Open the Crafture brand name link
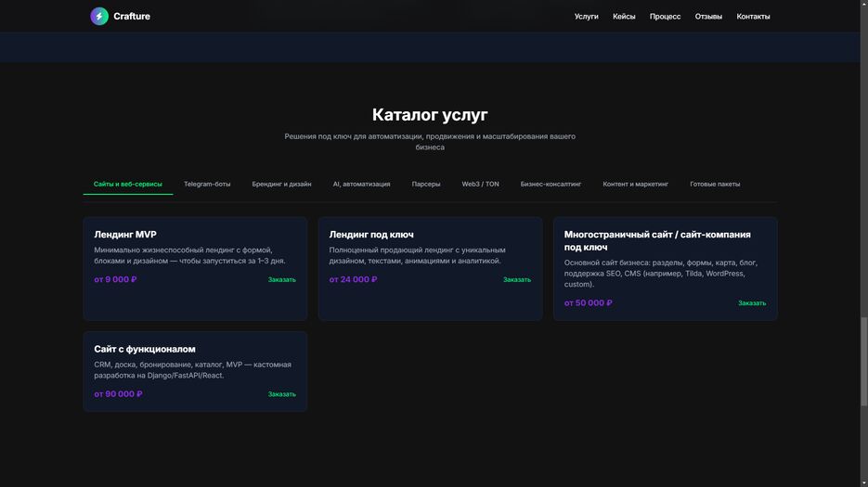Viewport: 868px width, 487px height. pyautogui.click(x=132, y=16)
